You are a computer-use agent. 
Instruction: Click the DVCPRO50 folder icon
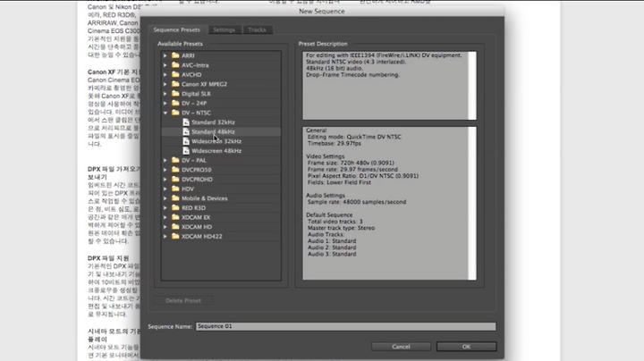(175, 170)
